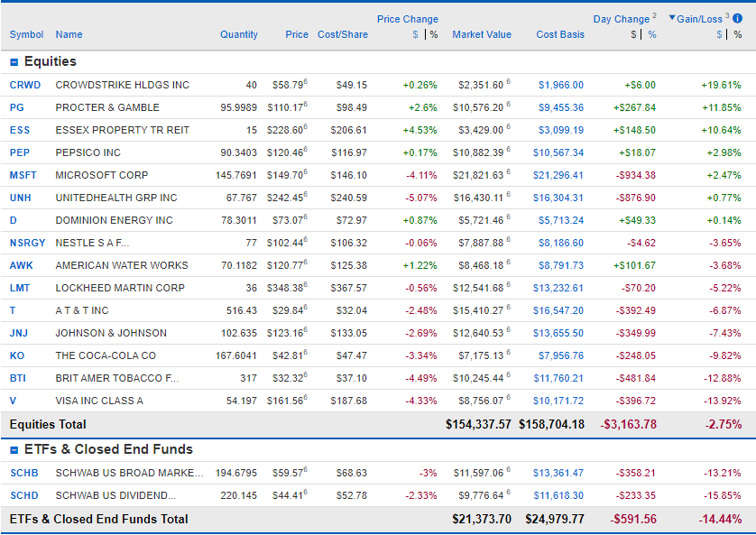Sort by Cost/Share column
756x535 pixels.
tap(342, 34)
